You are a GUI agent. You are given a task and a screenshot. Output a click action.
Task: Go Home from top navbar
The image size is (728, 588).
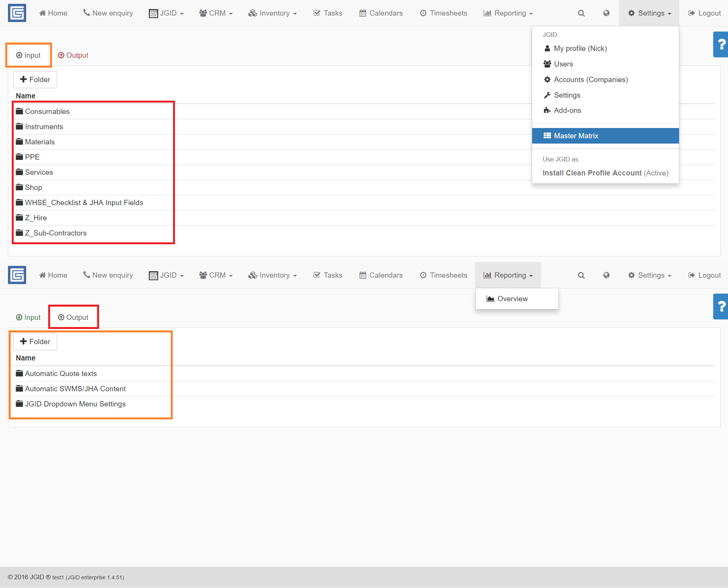pos(54,13)
